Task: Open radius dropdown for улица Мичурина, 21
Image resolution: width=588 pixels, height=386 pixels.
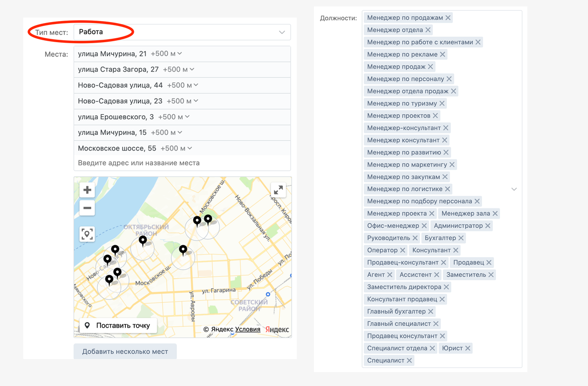Action: coord(167,53)
